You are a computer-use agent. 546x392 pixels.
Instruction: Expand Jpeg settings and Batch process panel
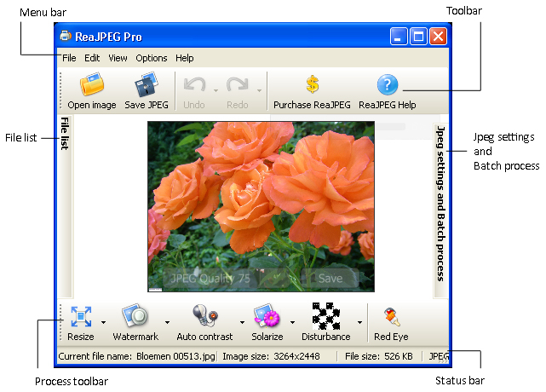pyautogui.click(x=440, y=210)
